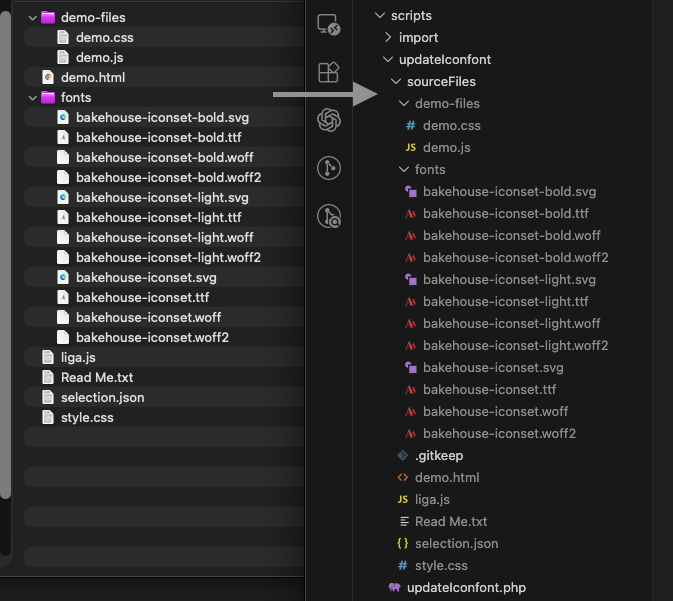Click the Git graph activity bar icon
The width and height of the screenshot is (673, 601).
coord(328,167)
